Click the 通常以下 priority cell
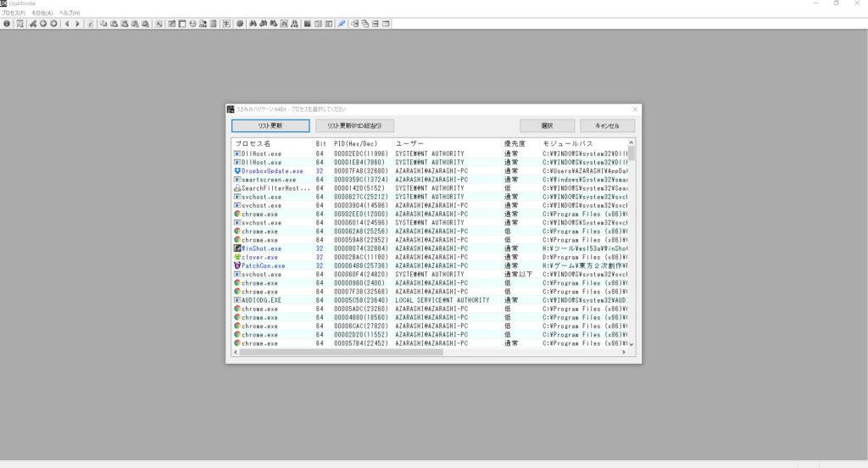Screen dimensions: 868x468 point(518,275)
